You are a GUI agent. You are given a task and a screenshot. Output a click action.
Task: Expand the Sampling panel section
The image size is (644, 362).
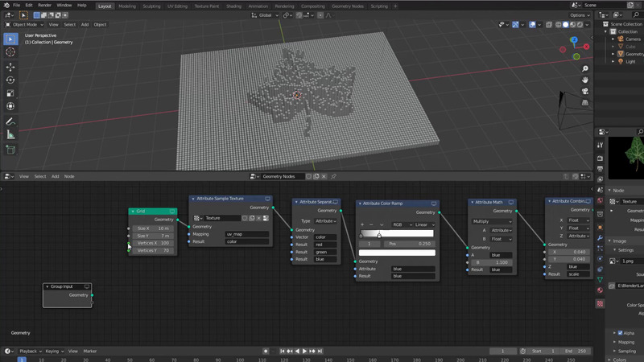tap(627, 352)
